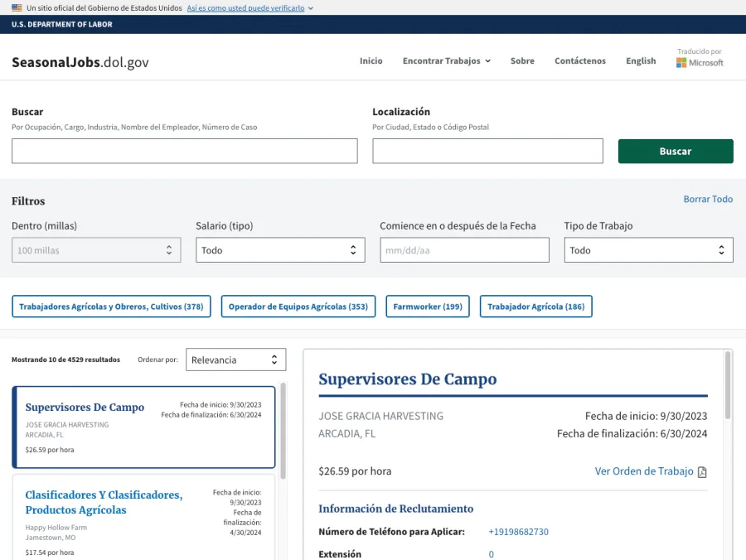Open Ordenar por Relevancia dropdown

click(x=236, y=360)
